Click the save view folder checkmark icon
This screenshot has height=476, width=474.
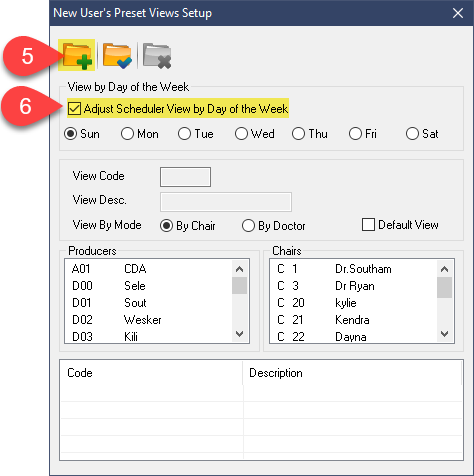click(x=117, y=55)
